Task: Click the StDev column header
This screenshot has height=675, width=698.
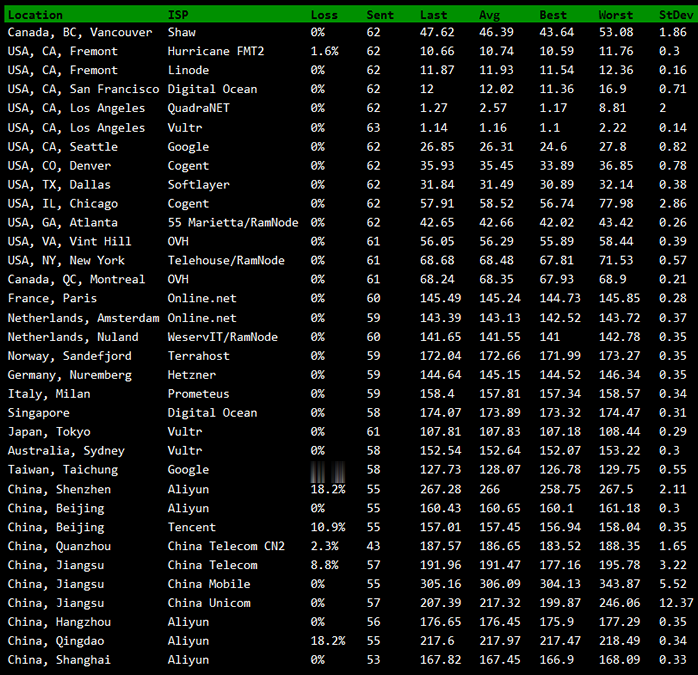Action: tap(676, 15)
